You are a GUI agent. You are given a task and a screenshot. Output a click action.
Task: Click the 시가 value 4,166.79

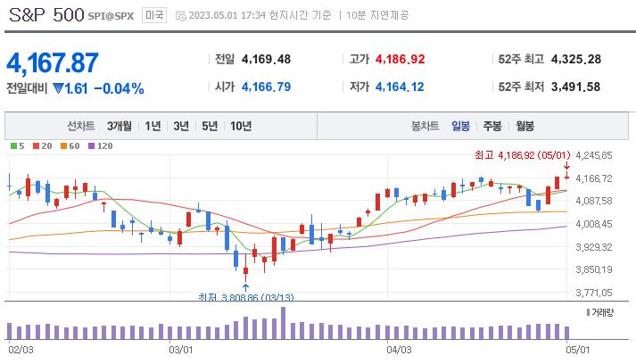coord(266,87)
